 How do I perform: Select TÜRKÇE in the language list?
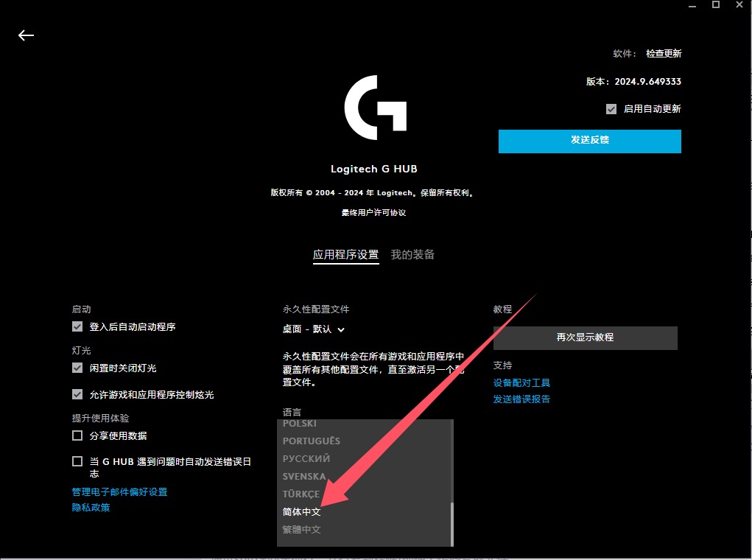[301, 494]
